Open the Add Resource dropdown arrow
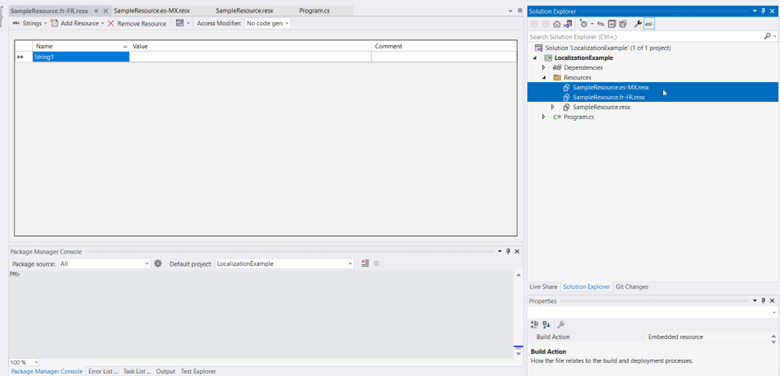 point(102,23)
